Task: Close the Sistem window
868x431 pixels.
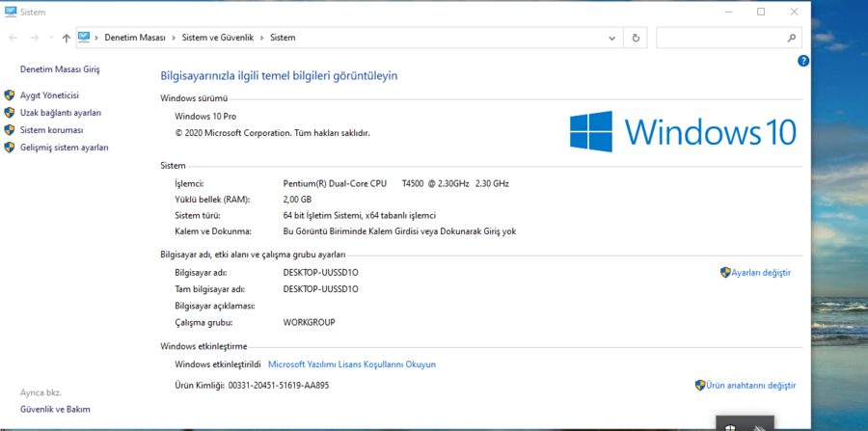Action: click(794, 11)
